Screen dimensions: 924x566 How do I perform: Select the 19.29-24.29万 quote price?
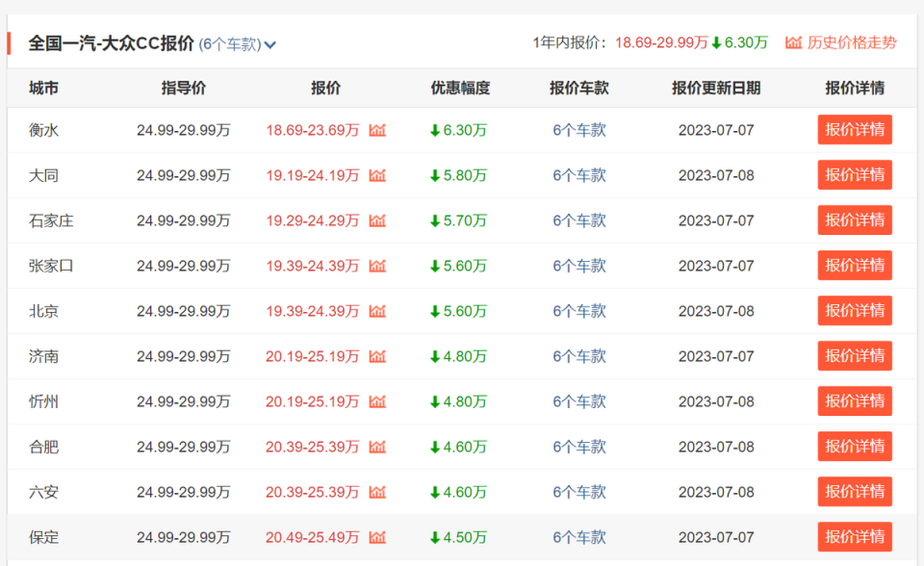point(312,220)
